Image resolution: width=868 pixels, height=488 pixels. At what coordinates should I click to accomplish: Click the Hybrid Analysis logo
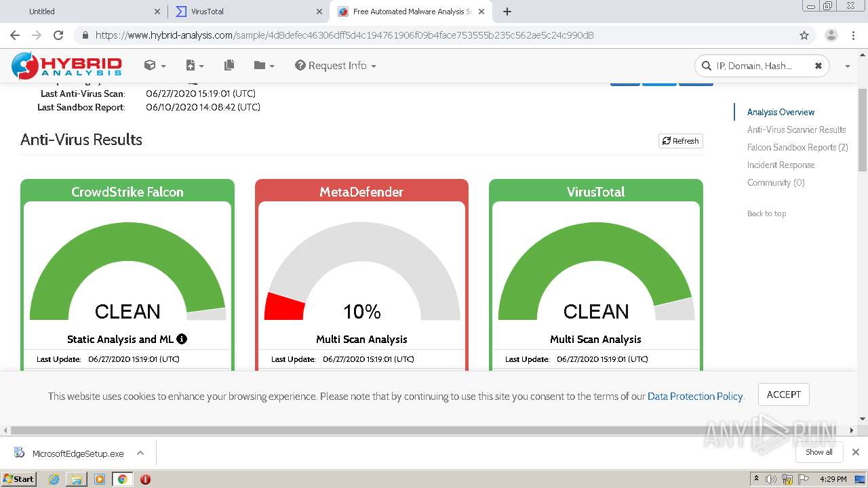tap(66, 65)
